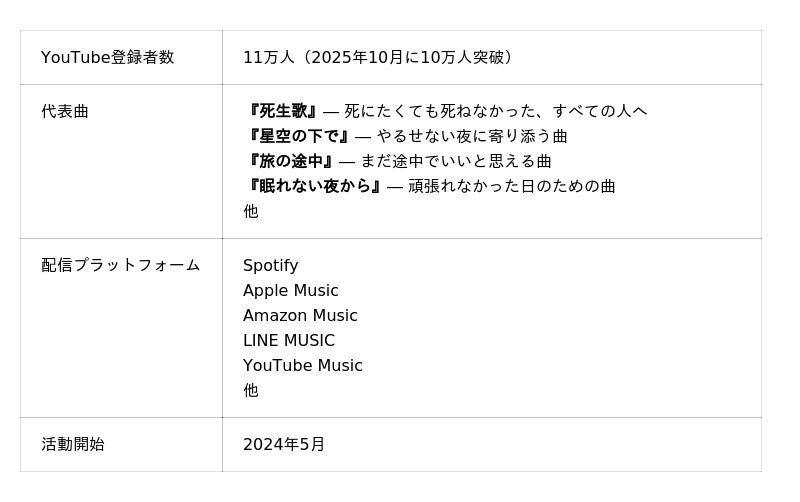800x502 pixels.
Task: Click the YouTube登録者数 row label
Action: [107, 58]
